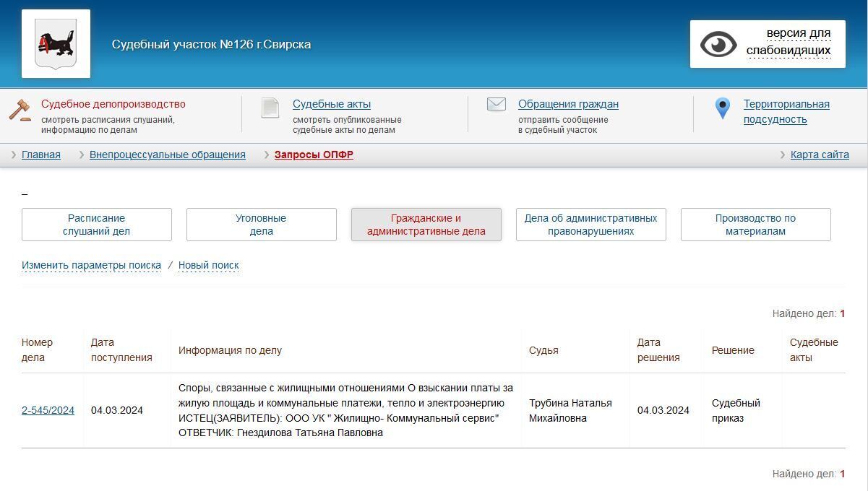Click Изменить параметры поиска link

91,265
